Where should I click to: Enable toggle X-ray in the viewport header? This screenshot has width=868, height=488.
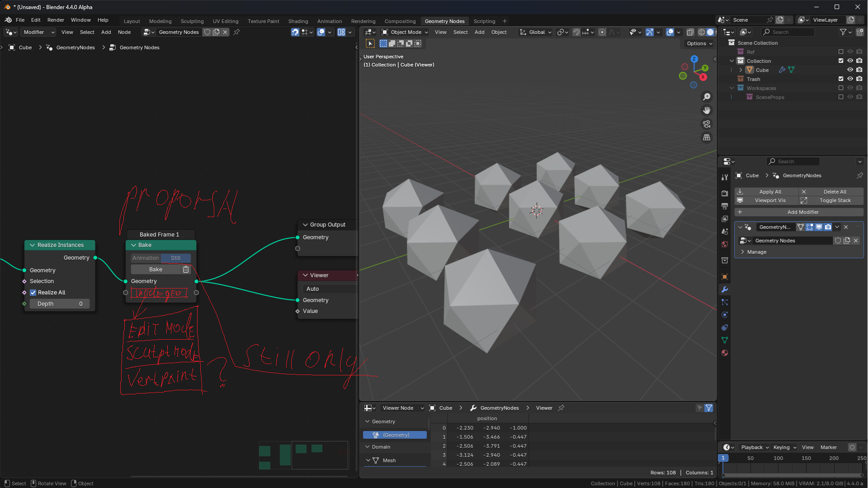pos(690,32)
